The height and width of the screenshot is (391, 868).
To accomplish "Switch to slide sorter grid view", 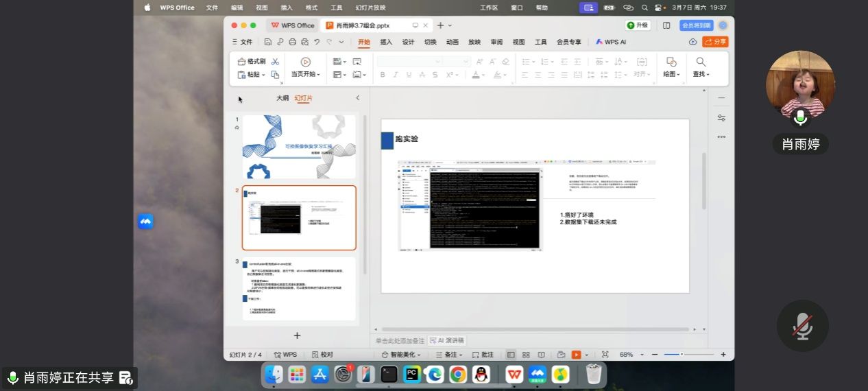I will pyautogui.click(x=526, y=355).
